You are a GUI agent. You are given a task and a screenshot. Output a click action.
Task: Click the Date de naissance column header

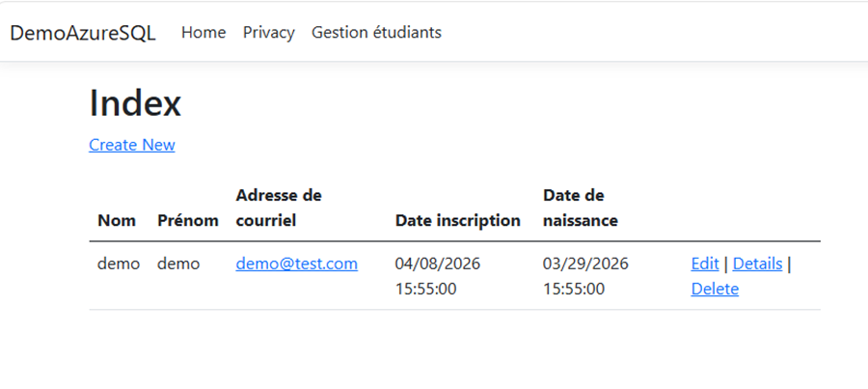pyautogui.click(x=580, y=208)
